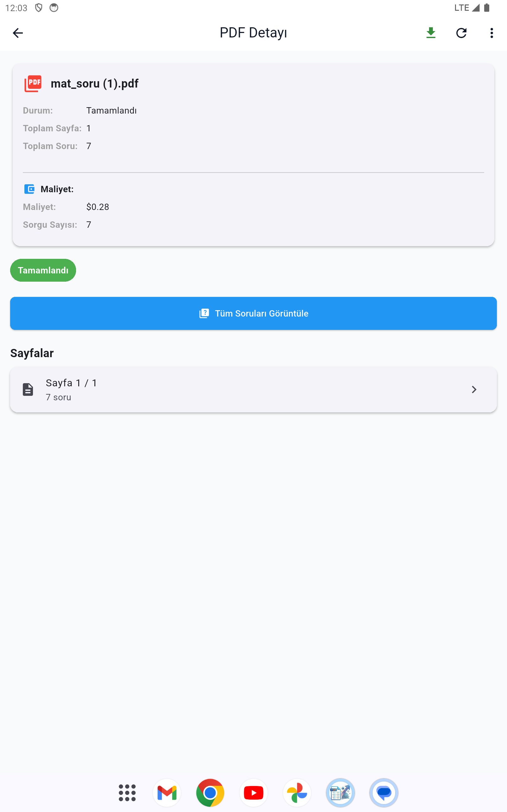Launch YouTube from the dock
Image resolution: width=507 pixels, height=812 pixels.
click(x=253, y=793)
